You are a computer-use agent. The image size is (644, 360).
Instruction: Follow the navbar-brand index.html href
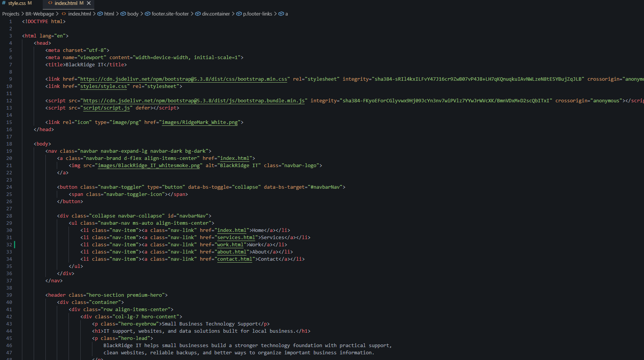tap(235, 158)
